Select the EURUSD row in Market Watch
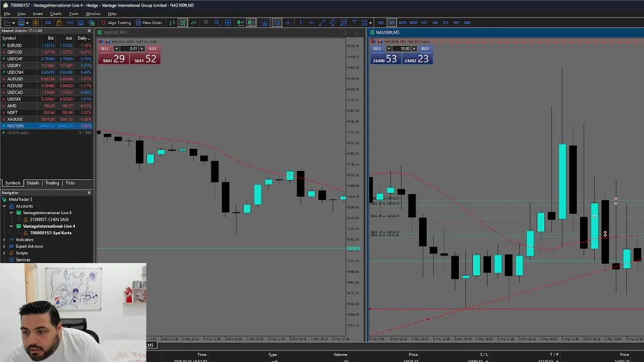The height and width of the screenshot is (362, 644). click(x=46, y=45)
